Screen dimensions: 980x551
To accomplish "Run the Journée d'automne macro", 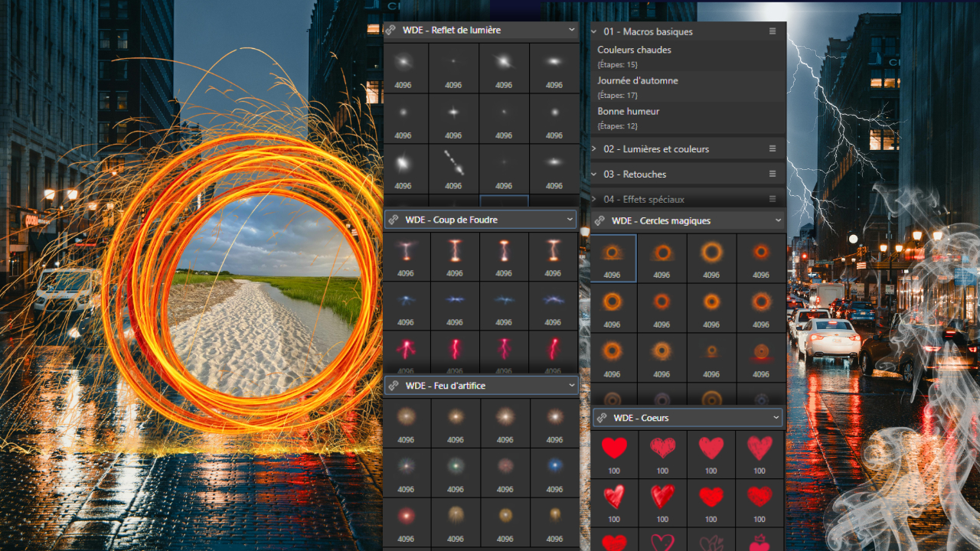I will point(637,80).
